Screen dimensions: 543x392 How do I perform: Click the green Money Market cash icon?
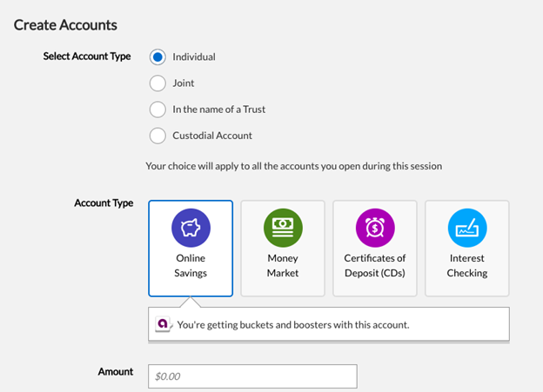(x=283, y=228)
